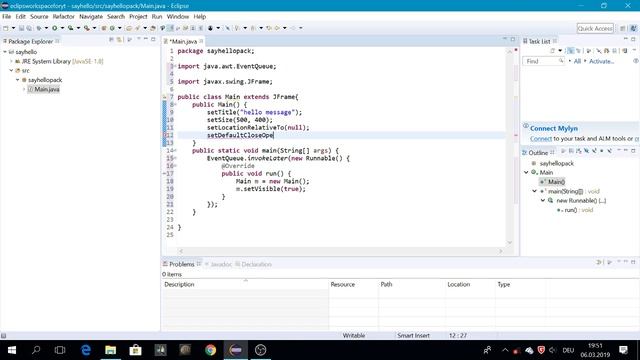The width and height of the screenshot is (640, 360).
Task: Collapse the new Runnable() node in Outline
Action: (543, 200)
